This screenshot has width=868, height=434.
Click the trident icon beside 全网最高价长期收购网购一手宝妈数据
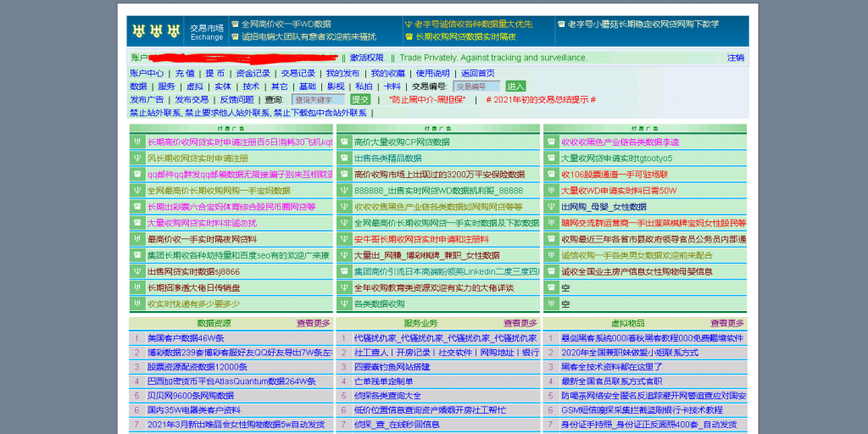tap(136, 191)
